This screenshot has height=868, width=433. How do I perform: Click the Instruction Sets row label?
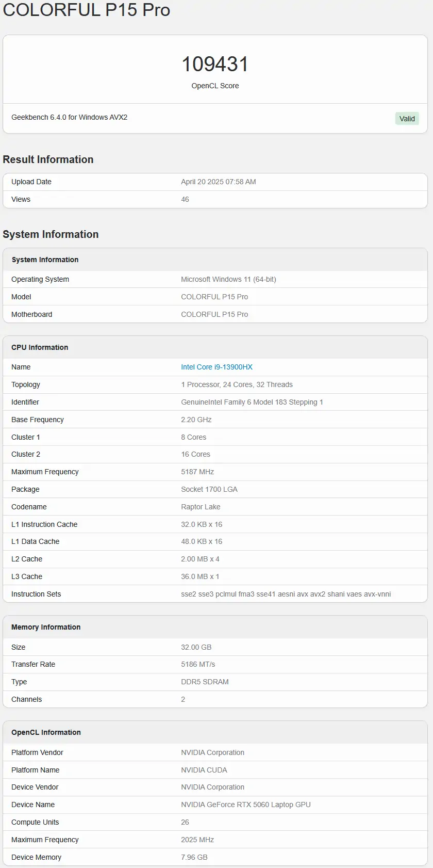pos(36,594)
